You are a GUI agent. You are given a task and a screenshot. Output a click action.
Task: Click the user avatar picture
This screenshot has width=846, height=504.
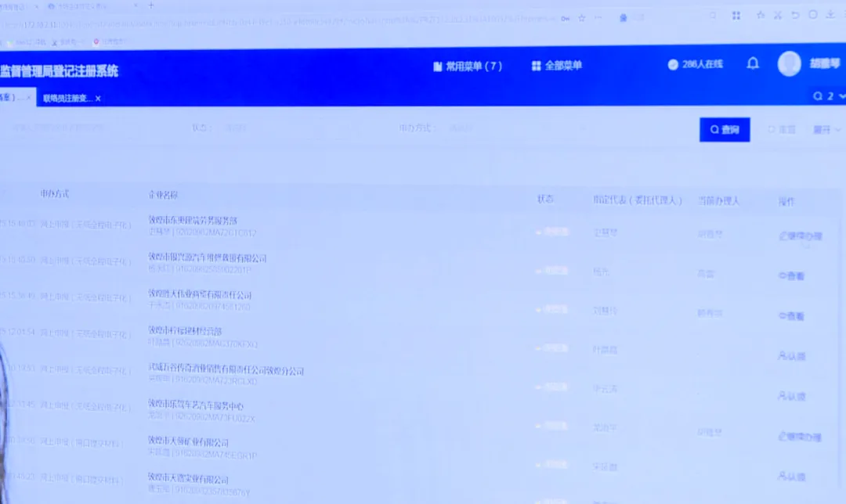789,64
